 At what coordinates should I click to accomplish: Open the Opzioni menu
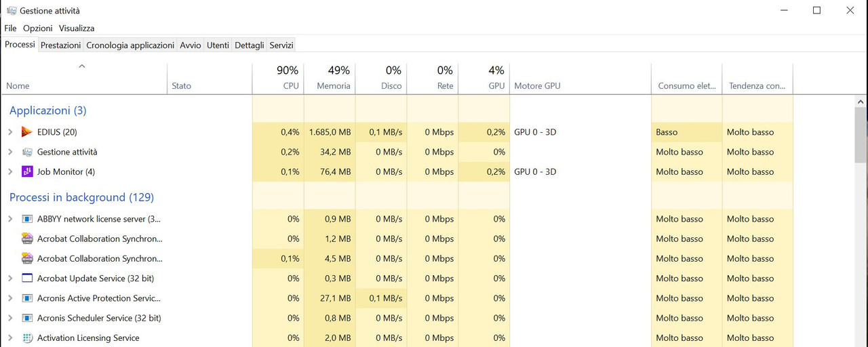38,28
